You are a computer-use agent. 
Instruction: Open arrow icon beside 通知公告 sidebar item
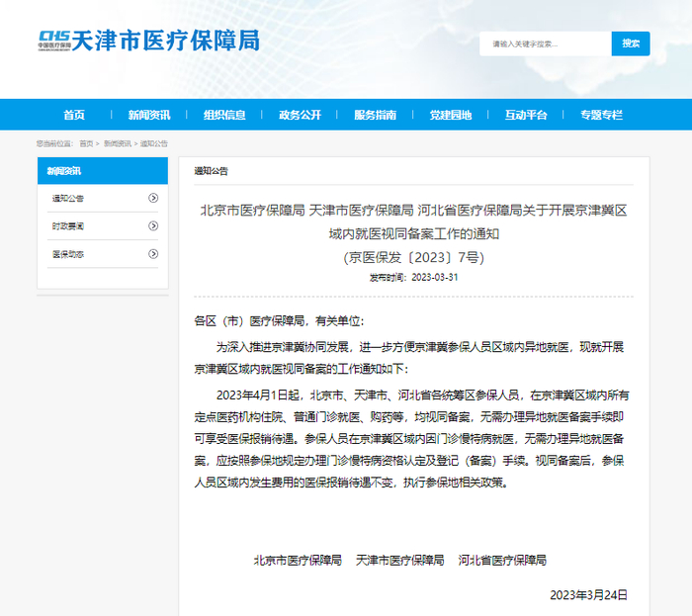(x=153, y=198)
